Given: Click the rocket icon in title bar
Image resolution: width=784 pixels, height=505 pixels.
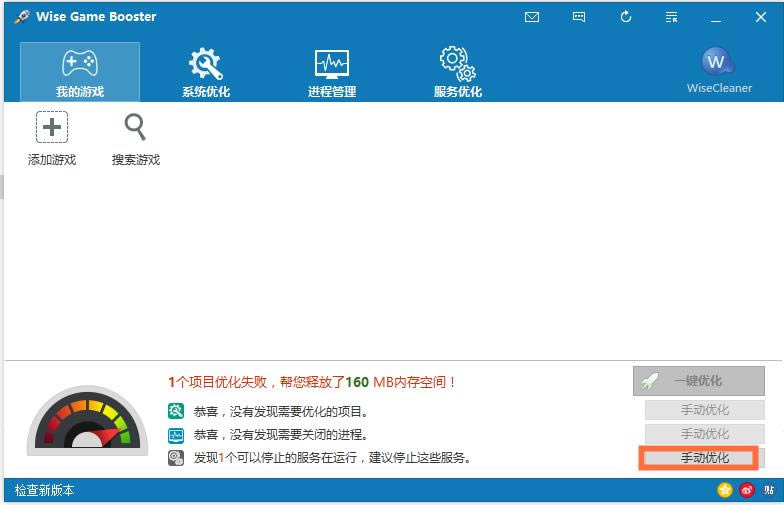Looking at the screenshot, I should (x=22, y=17).
